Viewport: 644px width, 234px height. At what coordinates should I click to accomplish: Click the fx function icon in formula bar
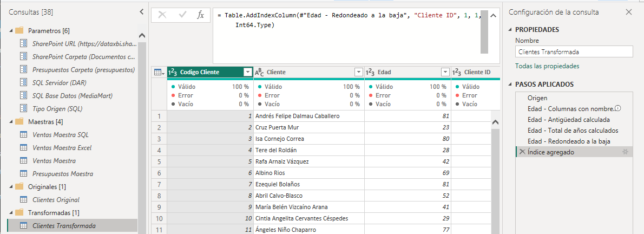200,15
